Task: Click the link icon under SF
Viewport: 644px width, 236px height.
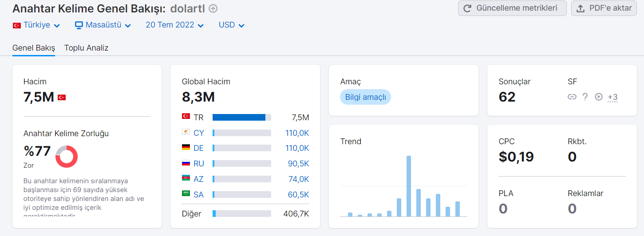Action: [572, 97]
